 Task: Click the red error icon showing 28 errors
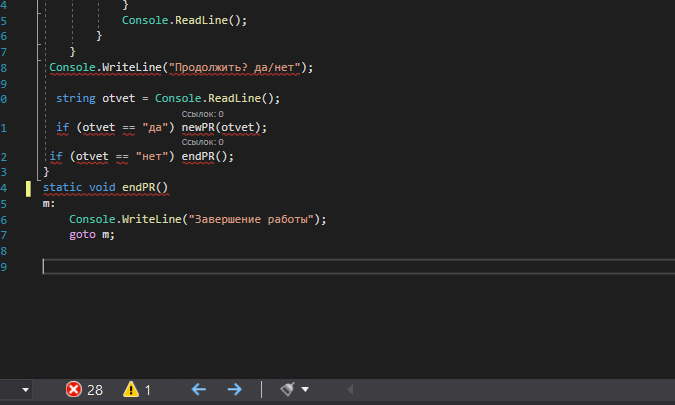click(74, 390)
